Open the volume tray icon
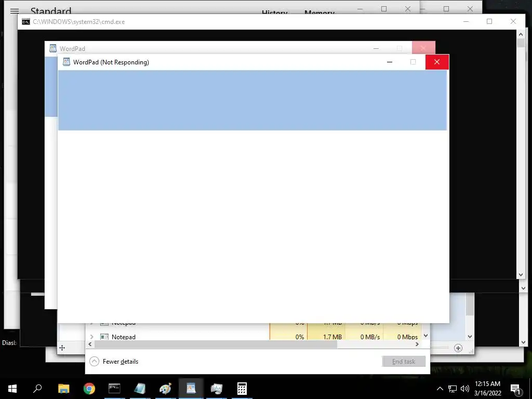The width and height of the screenshot is (532, 399). [465, 389]
